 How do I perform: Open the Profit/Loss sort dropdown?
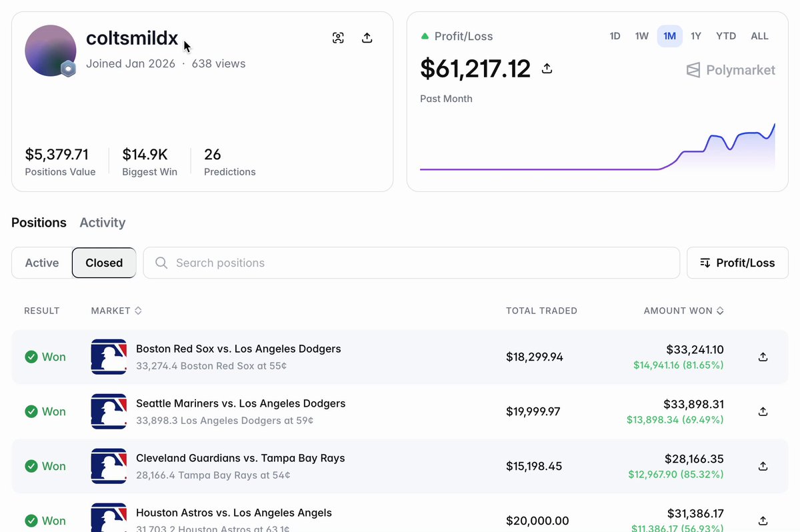[x=737, y=263]
